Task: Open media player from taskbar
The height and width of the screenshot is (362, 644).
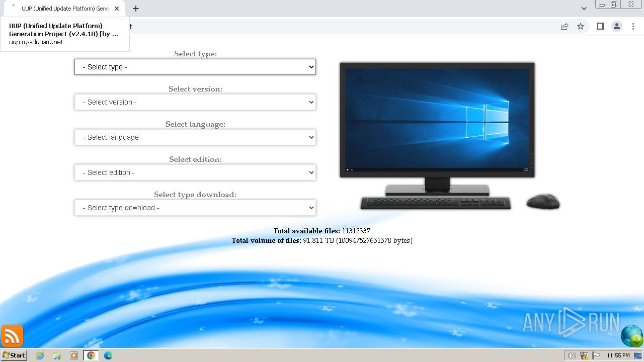Action: pyautogui.click(x=74, y=355)
